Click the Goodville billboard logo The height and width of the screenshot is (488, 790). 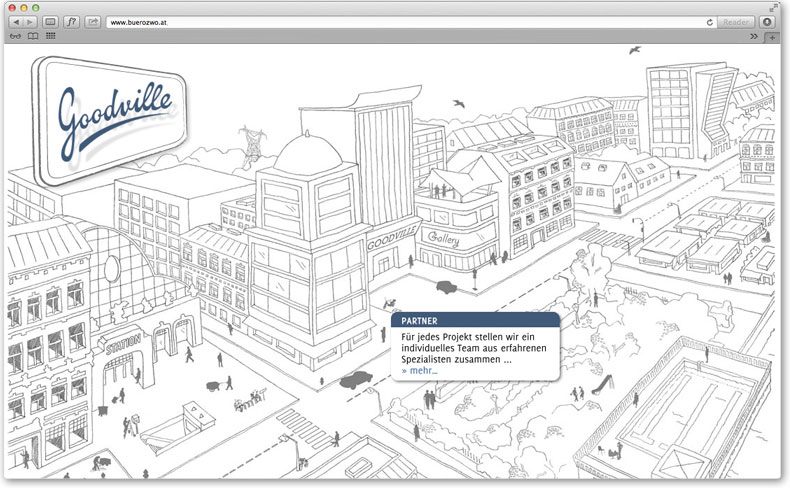click(109, 121)
